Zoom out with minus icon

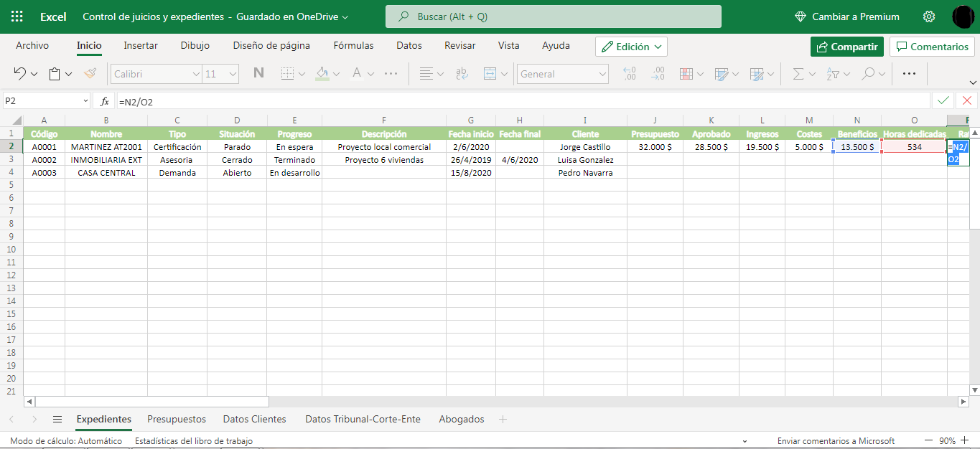tap(929, 440)
